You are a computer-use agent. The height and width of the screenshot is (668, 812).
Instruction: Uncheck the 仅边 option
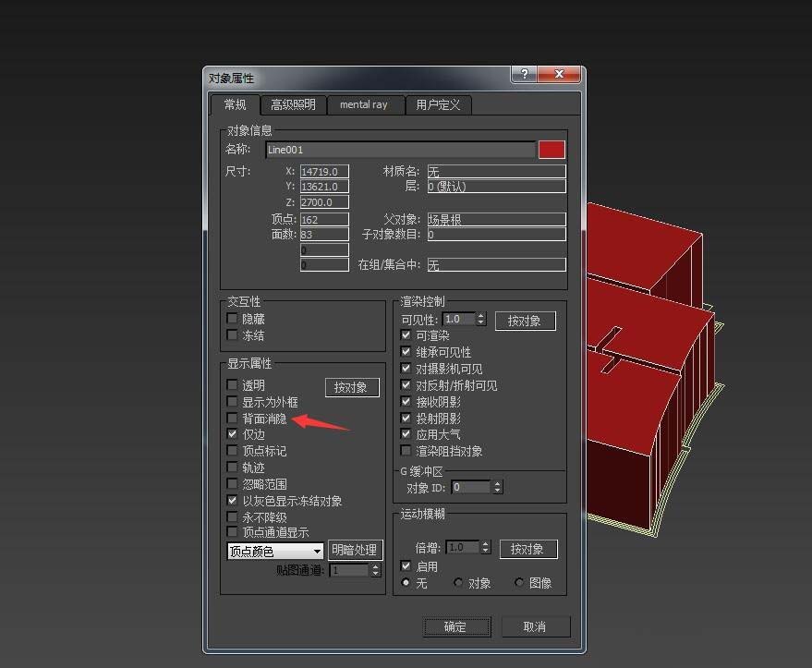pos(232,434)
